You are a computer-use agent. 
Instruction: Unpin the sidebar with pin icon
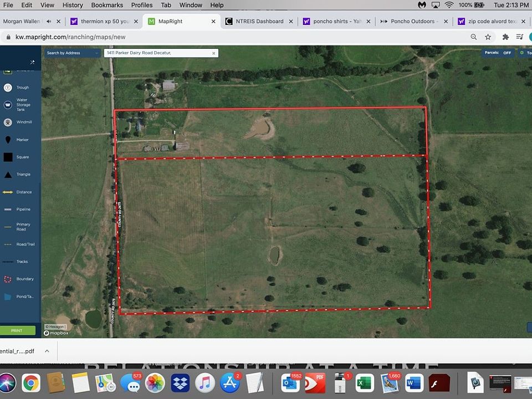32,62
